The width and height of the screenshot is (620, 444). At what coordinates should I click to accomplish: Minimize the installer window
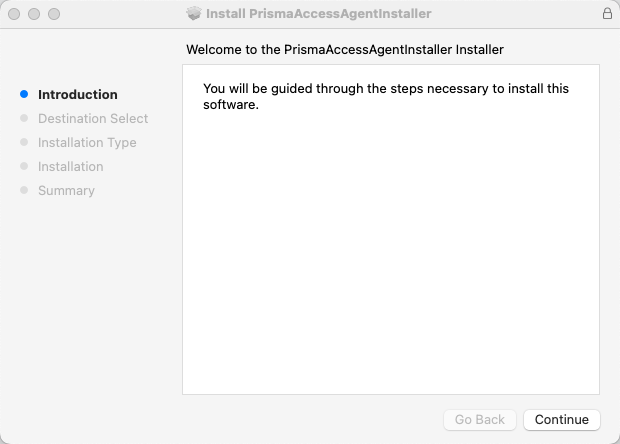tap(35, 14)
